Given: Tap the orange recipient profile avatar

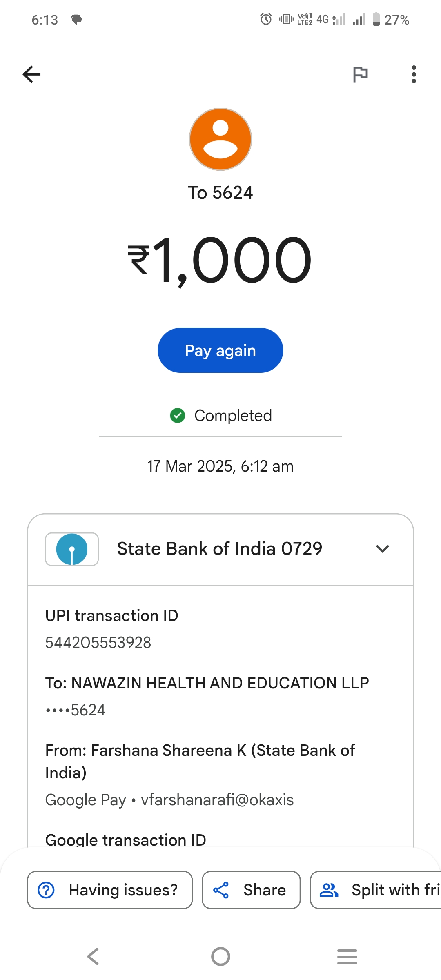Looking at the screenshot, I should point(220,139).
